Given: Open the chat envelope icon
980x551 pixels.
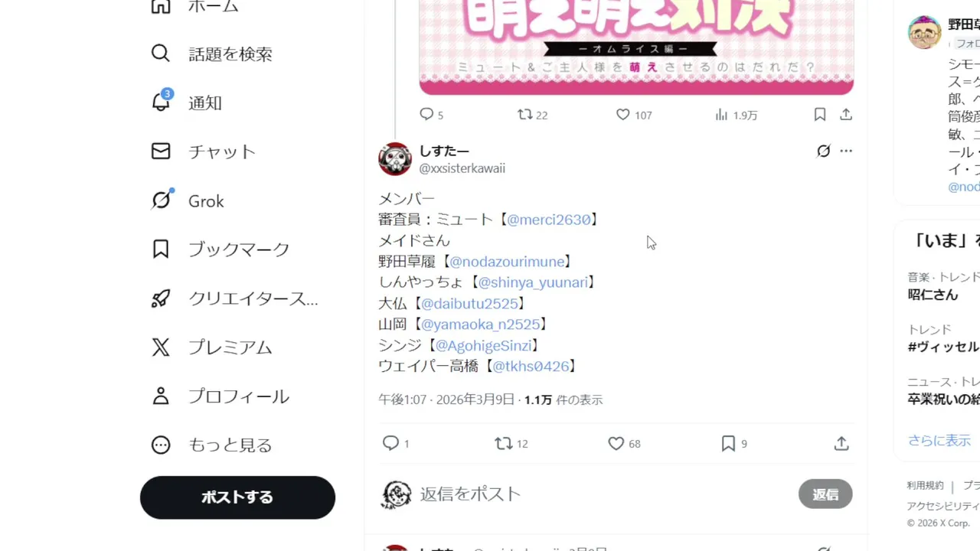Looking at the screenshot, I should tap(161, 152).
